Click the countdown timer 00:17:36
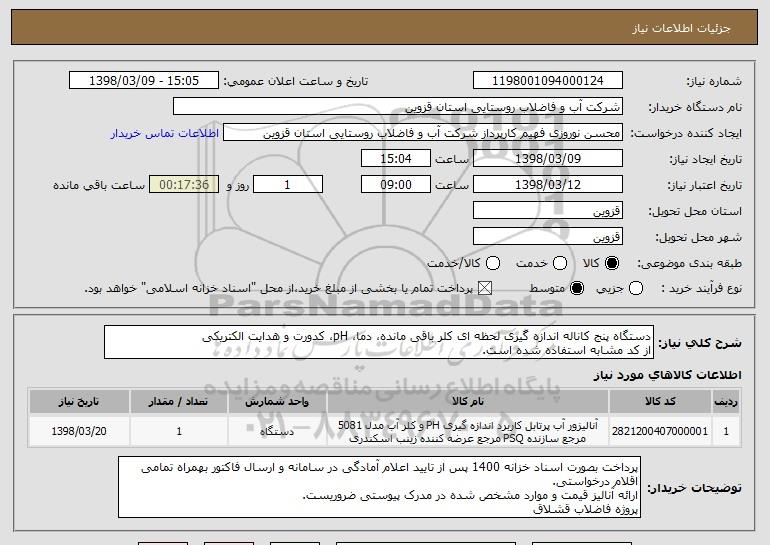Image resolution: width=770 pixels, height=545 pixels. [184, 185]
